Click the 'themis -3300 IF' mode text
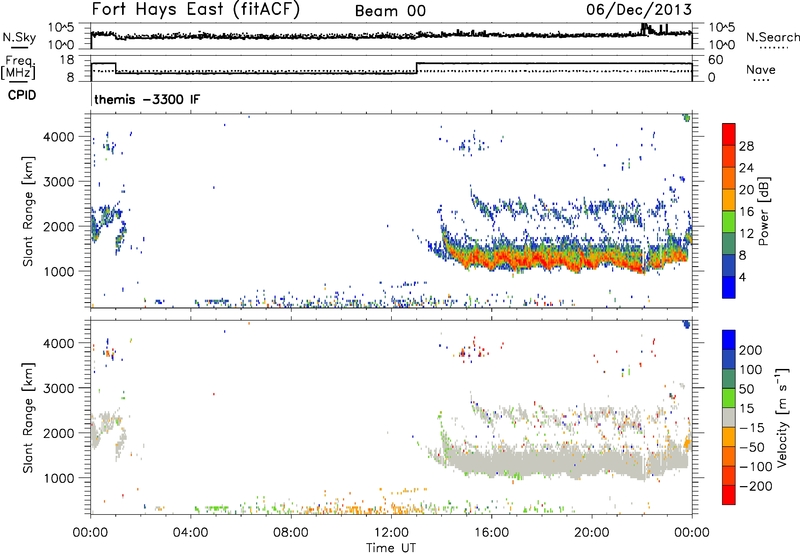 (x=147, y=99)
